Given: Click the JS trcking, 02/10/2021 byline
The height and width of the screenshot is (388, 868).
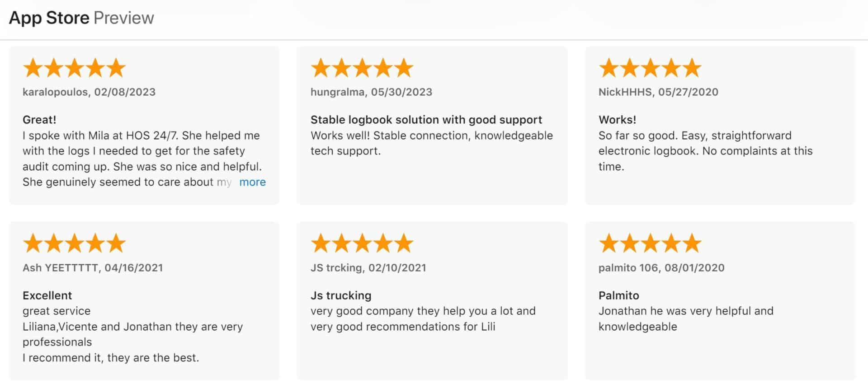Looking at the screenshot, I should pos(368,268).
